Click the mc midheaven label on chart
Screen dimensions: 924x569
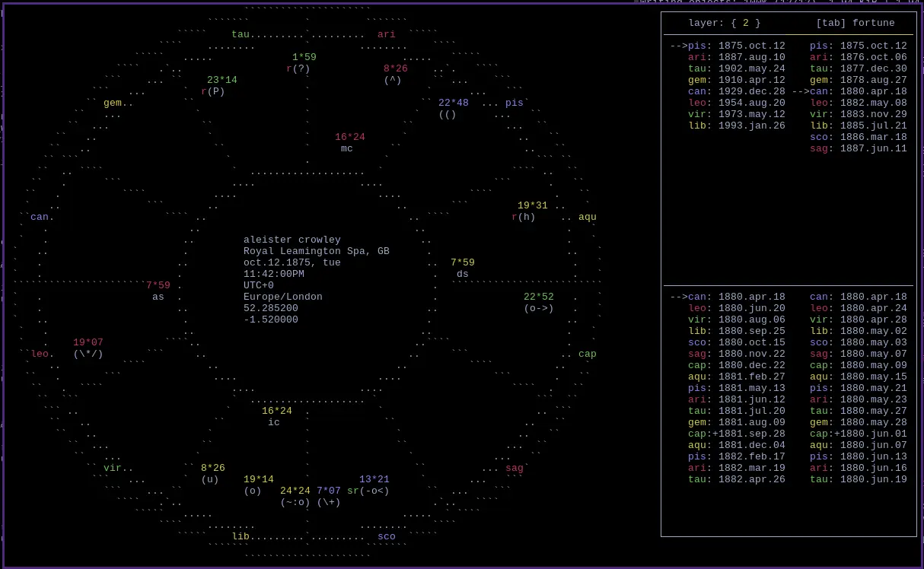tap(347, 148)
